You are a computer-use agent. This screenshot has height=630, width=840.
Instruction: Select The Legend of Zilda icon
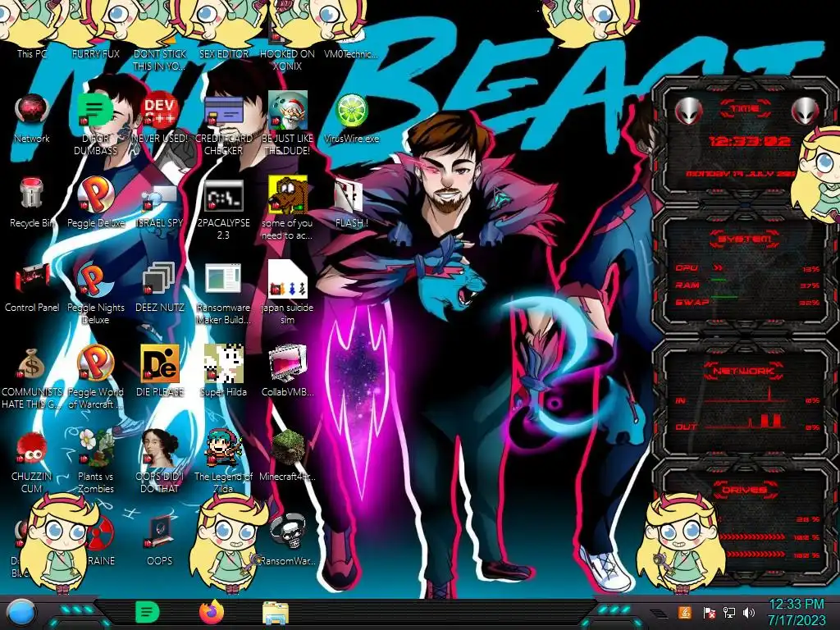pyautogui.click(x=223, y=448)
